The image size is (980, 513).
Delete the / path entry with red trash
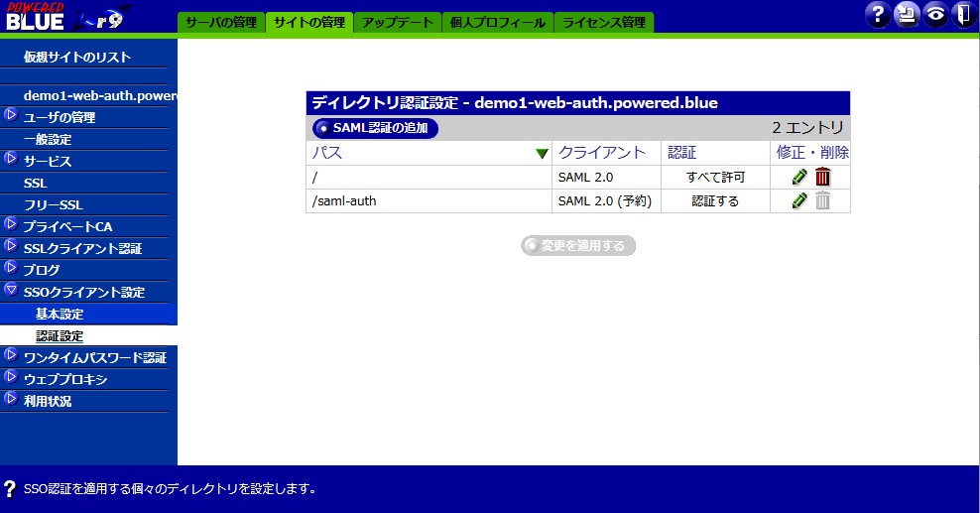822,177
